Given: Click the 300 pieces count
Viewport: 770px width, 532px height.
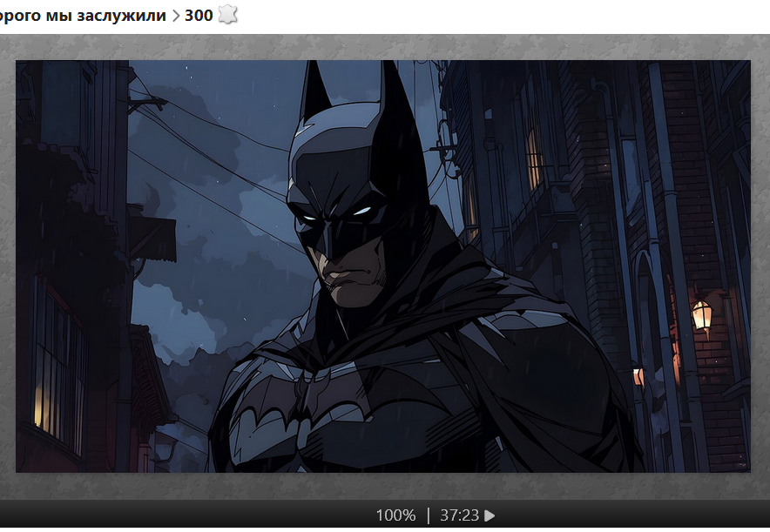Looking at the screenshot, I should click(199, 15).
